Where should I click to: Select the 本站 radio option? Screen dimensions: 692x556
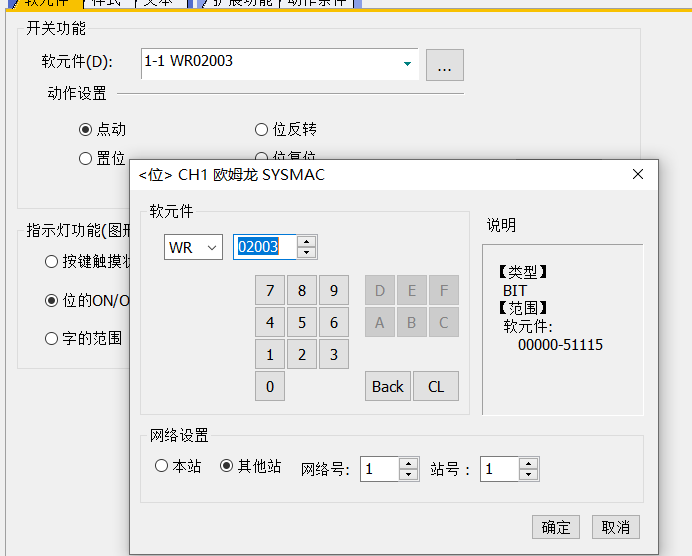[x=162, y=466]
